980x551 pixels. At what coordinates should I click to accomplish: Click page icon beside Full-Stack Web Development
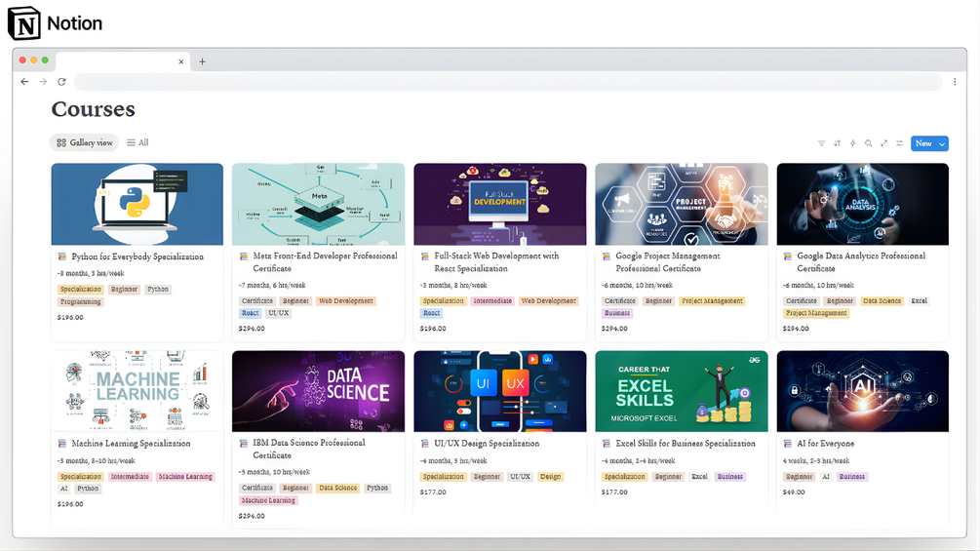424,256
